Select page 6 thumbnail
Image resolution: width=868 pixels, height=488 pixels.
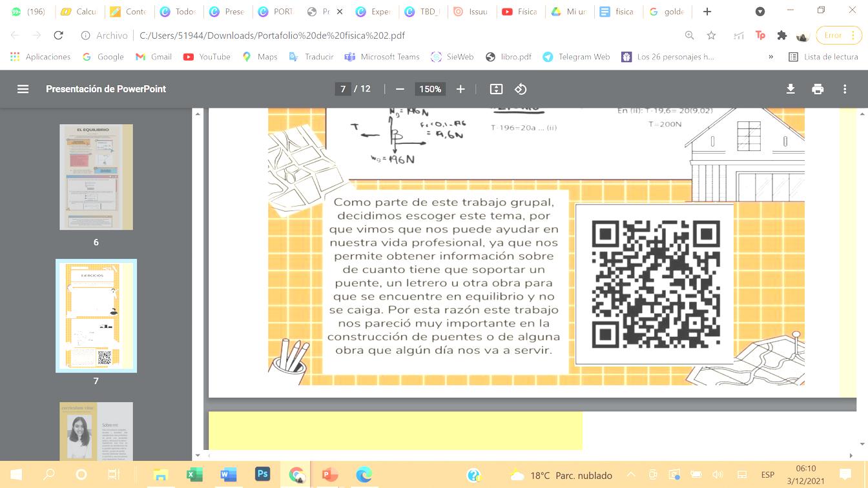96,177
